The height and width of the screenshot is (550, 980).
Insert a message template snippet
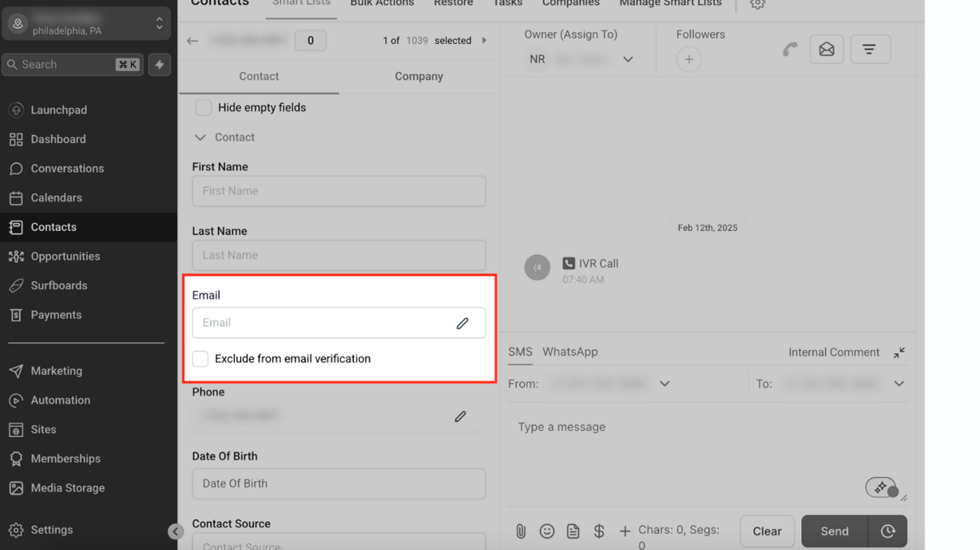point(573,531)
